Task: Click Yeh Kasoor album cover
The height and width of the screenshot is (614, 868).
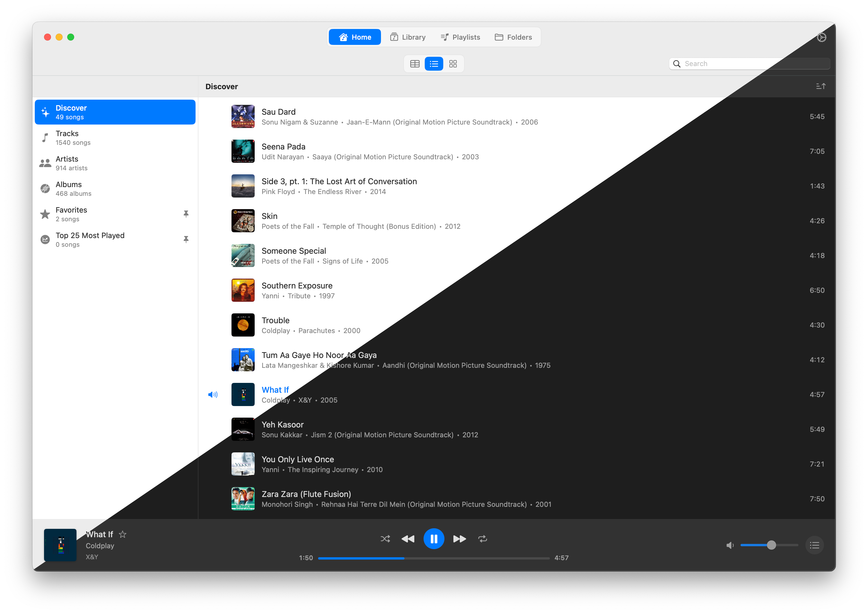Action: click(243, 430)
